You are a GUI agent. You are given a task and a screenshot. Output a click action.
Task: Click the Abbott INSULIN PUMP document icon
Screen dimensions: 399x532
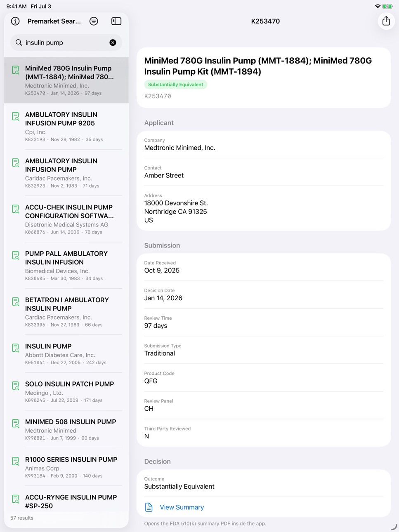point(16,348)
